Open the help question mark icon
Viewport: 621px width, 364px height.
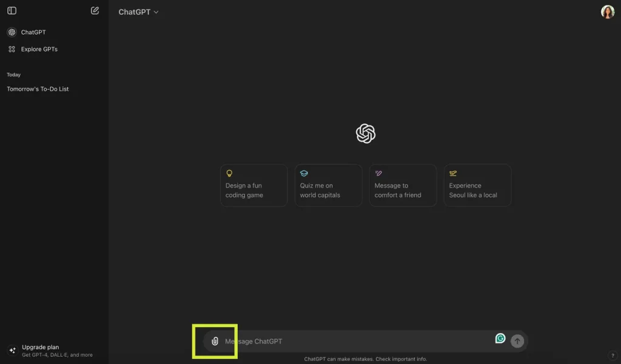coord(613,356)
